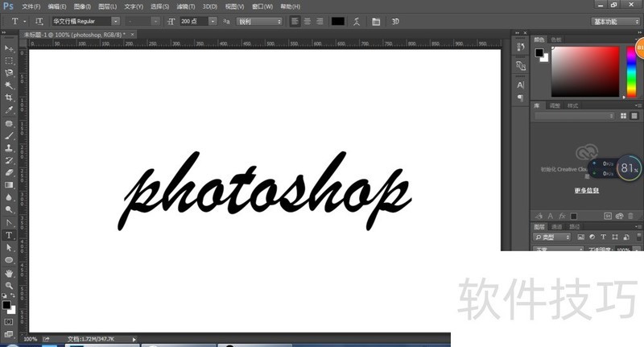Click the 3D text button
The height and width of the screenshot is (347, 644).
tap(395, 22)
